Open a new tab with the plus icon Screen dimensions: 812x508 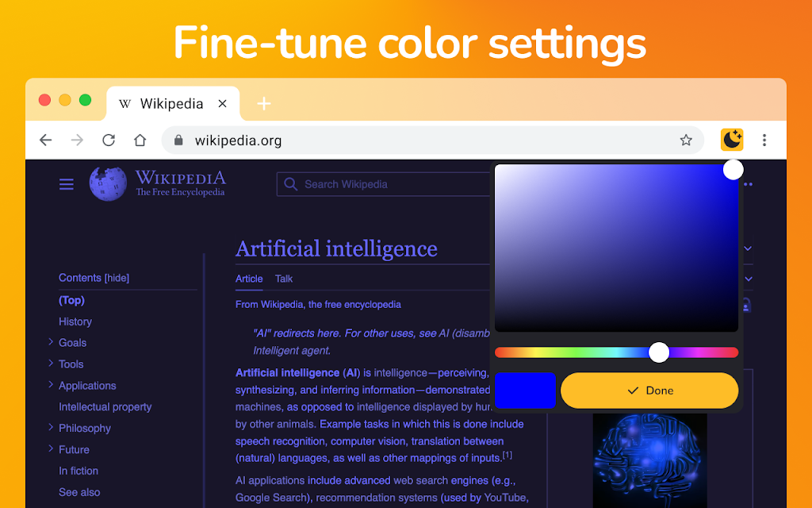[263, 104]
